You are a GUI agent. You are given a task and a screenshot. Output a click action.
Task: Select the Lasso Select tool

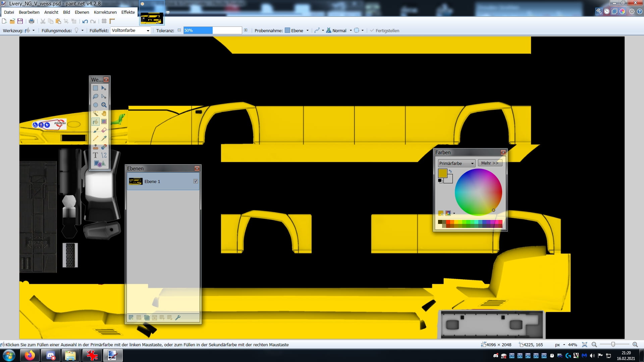(x=96, y=97)
